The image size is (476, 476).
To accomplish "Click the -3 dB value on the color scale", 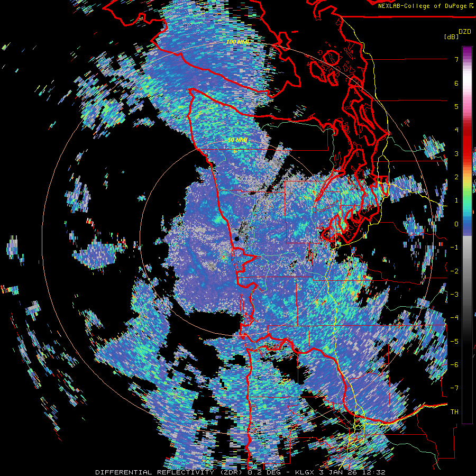I will pos(454,295).
